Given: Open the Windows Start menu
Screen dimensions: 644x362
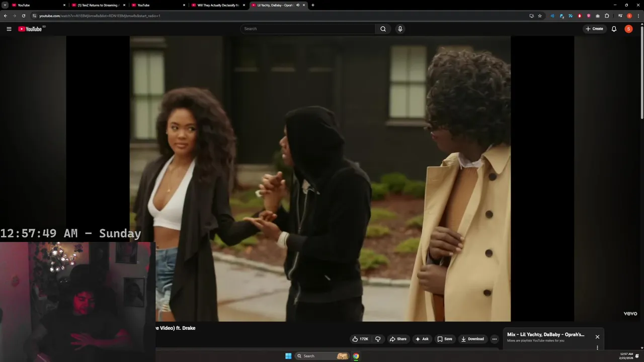Looking at the screenshot, I should [x=288, y=356].
